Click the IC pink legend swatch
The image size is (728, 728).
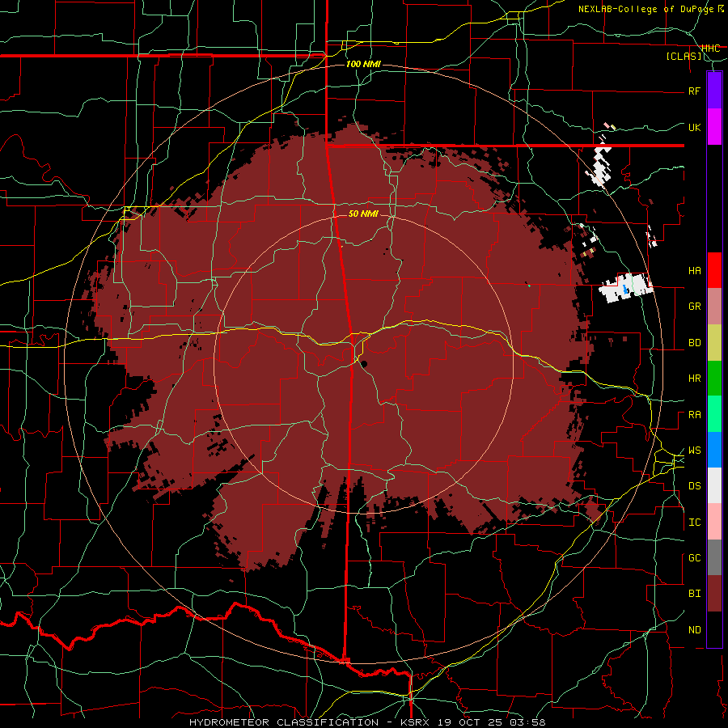(x=714, y=522)
